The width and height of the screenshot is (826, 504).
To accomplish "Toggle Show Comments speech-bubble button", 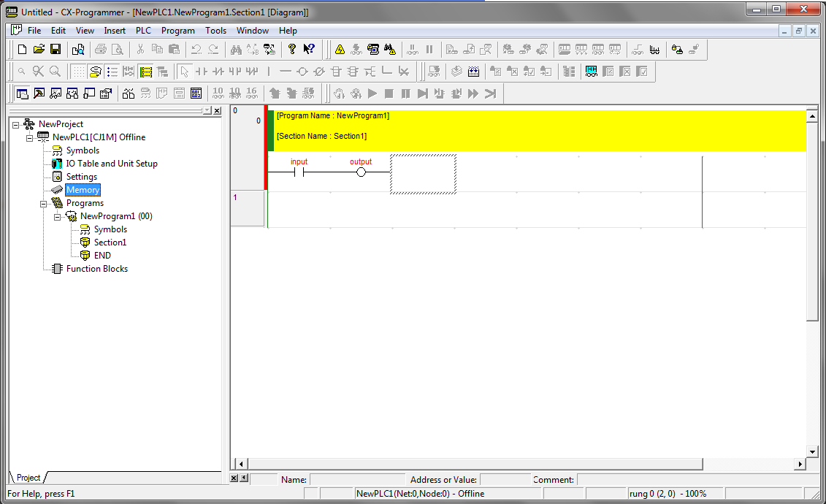I will tap(96, 72).
